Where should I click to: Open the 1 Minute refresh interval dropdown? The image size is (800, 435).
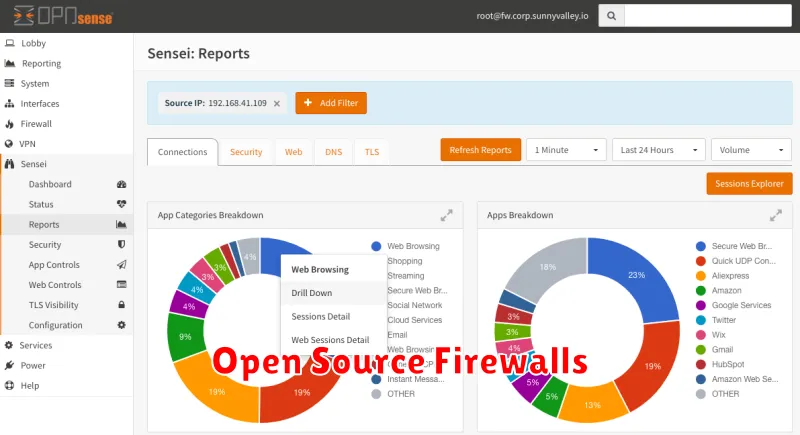pos(566,150)
